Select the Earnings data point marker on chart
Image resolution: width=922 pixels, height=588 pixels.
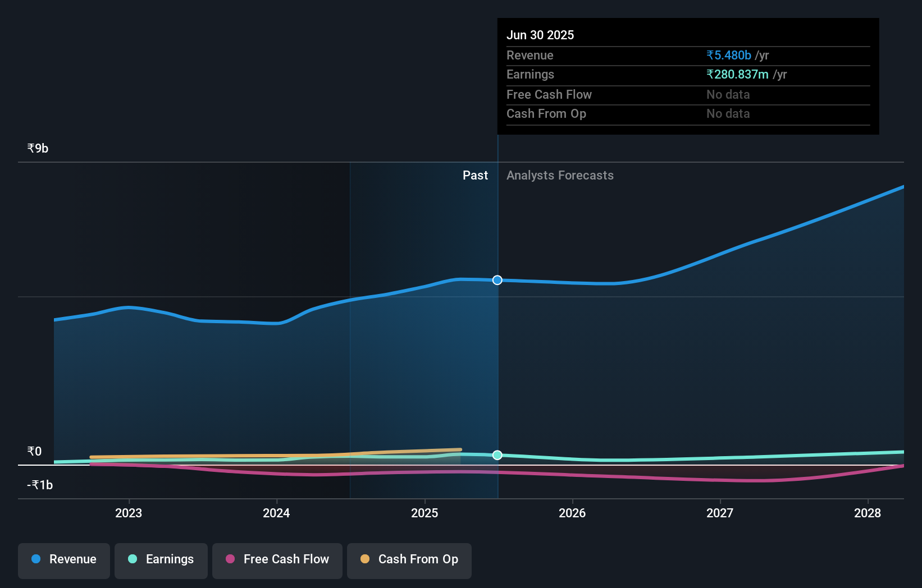coord(497,455)
